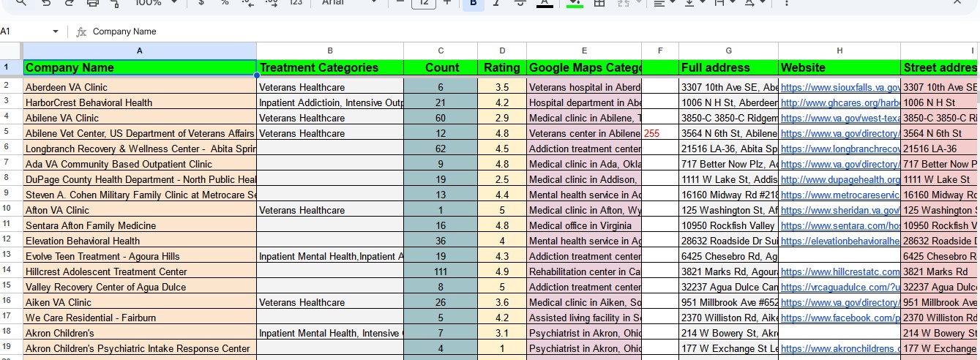Increase decimal places icon
Viewport: 980px width, 360px height.
click(x=272, y=2)
